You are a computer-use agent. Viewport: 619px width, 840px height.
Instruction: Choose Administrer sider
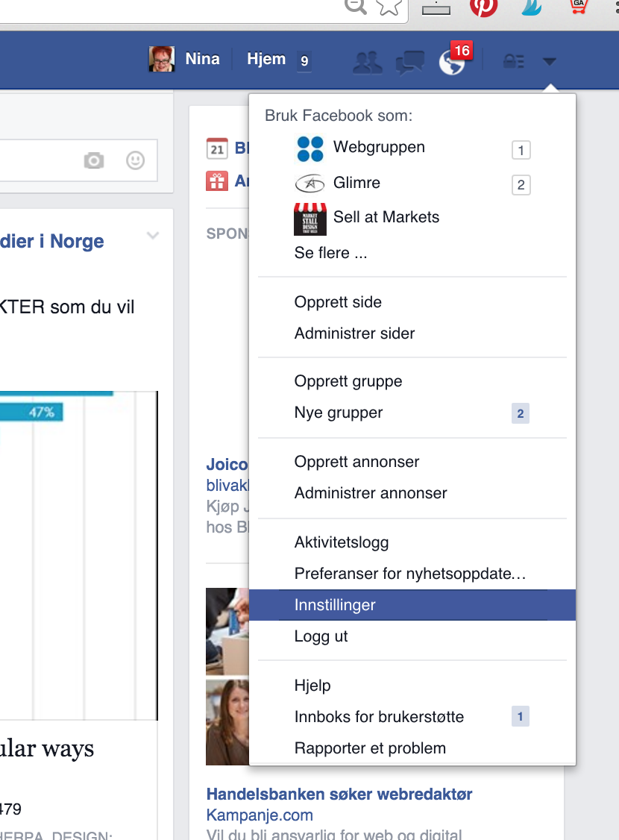pos(354,333)
